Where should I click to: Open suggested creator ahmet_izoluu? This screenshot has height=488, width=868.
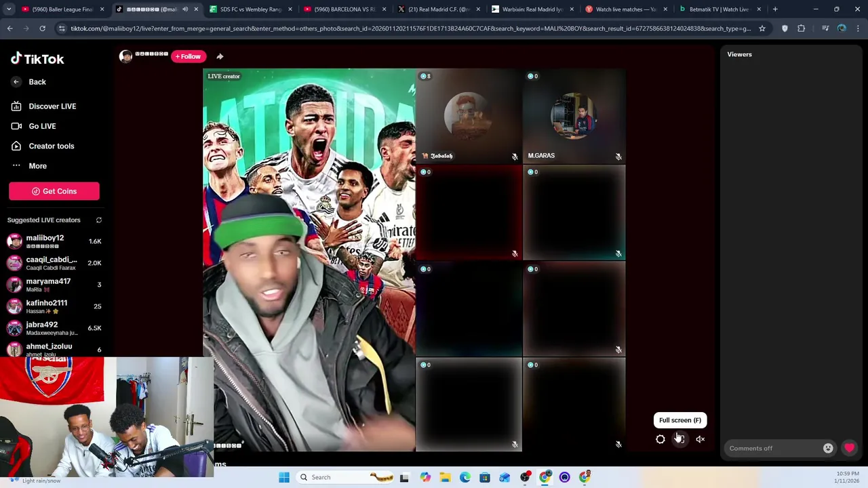coord(54,349)
